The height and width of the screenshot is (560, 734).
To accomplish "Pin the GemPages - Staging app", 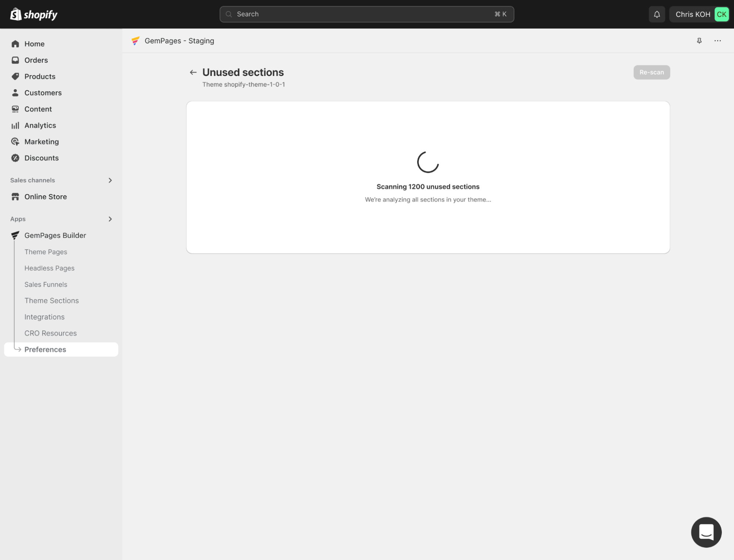I will point(699,41).
